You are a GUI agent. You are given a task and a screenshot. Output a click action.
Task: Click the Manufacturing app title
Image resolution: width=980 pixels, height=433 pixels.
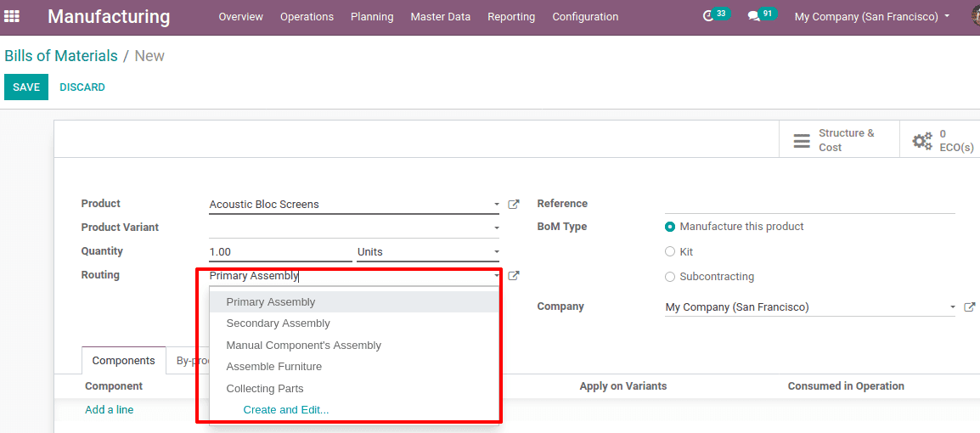109,16
